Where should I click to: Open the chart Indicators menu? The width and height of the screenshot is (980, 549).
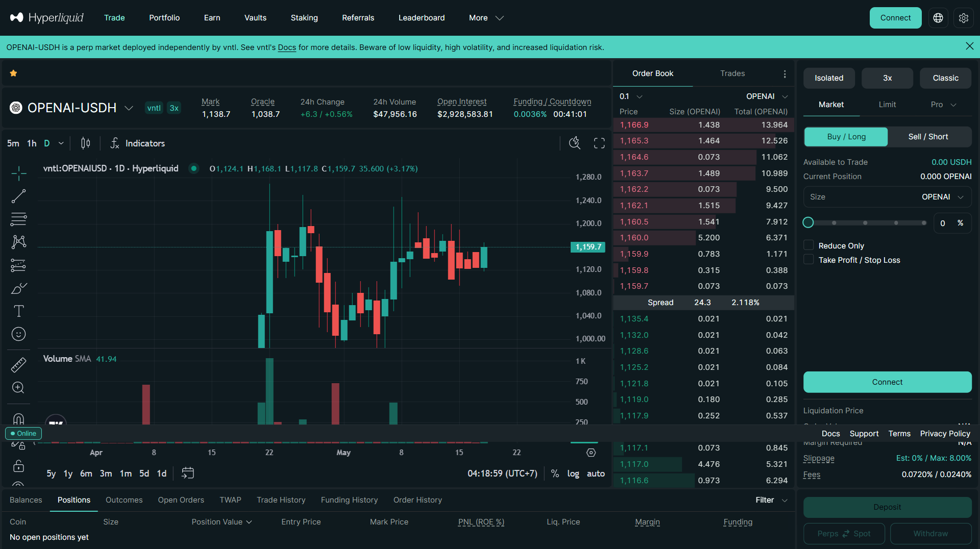(x=138, y=143)
